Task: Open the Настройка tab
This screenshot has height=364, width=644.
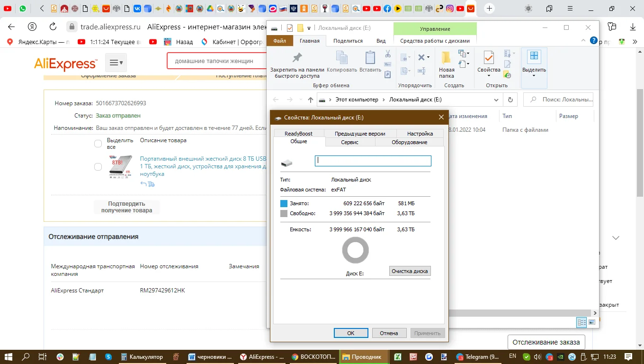Action: (420, 134)
